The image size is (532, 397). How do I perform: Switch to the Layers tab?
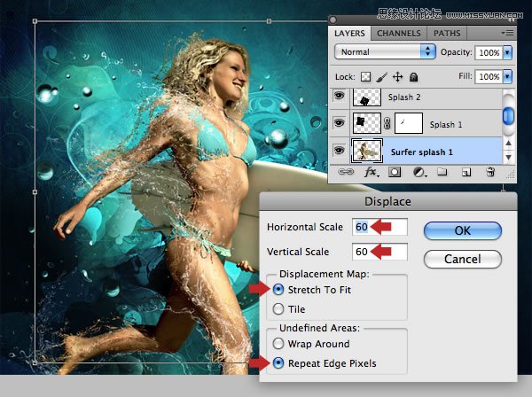[349, 33]
